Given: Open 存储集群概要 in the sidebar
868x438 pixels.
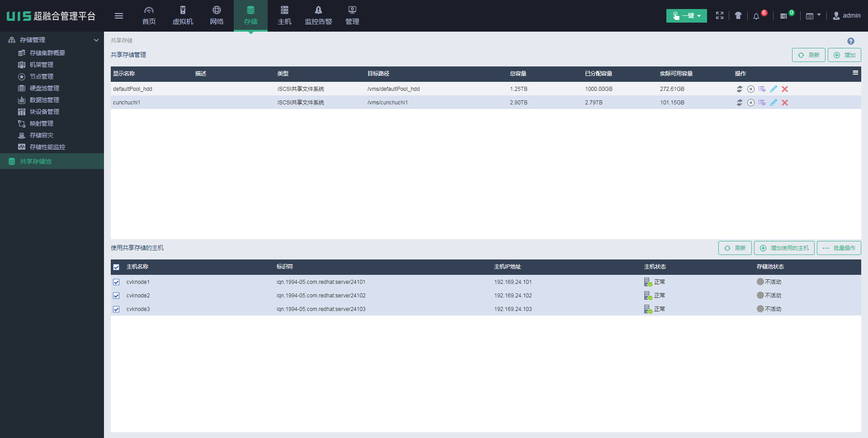Looking at the screenshot, I should 47,53.
